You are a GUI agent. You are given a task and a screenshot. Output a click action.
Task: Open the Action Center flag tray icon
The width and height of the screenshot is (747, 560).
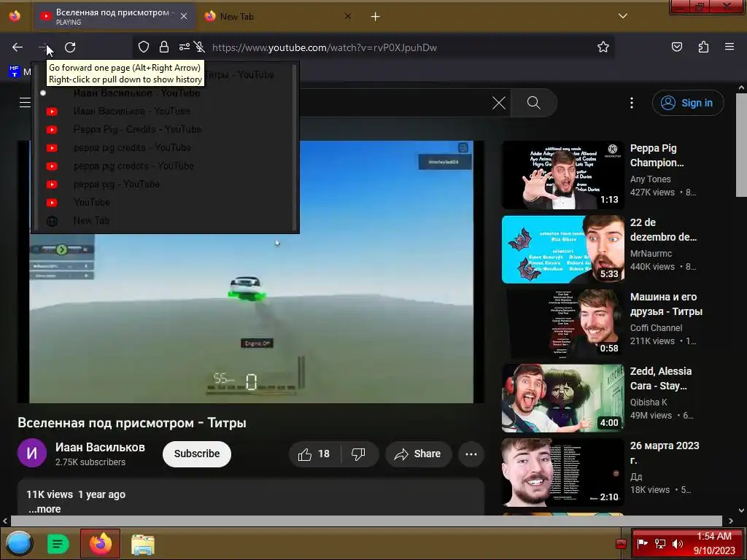coord(642,544)
